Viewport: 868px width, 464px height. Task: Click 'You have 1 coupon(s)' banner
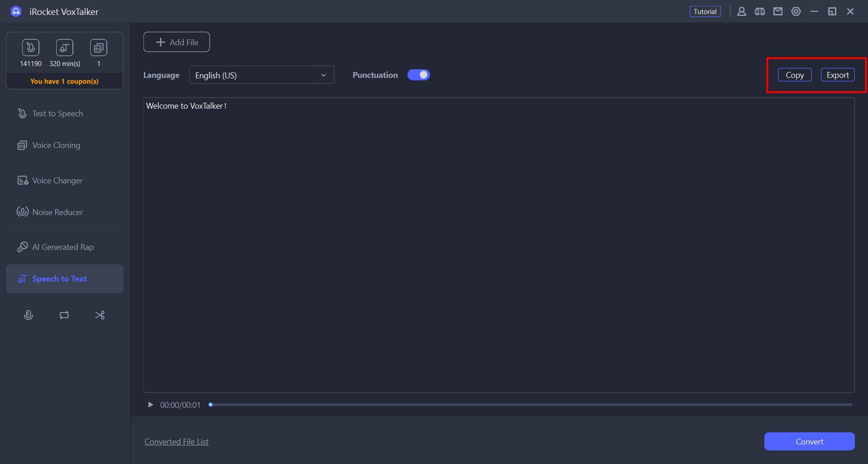[x=64, y=81]
